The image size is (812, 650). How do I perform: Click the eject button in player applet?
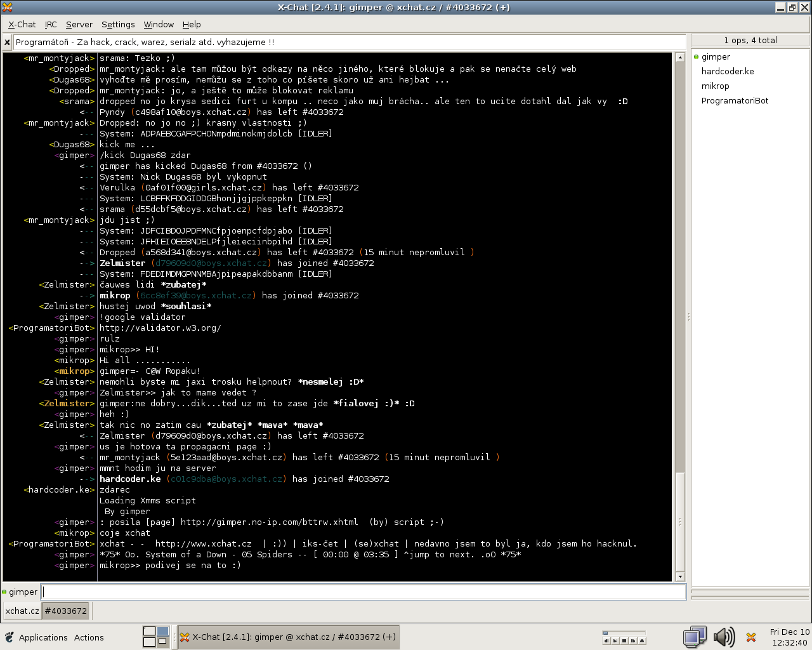(642, 641)
